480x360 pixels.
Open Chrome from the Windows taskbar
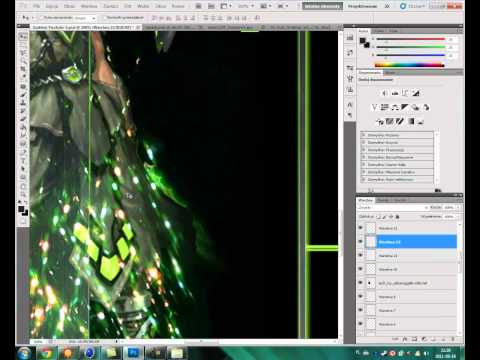click(x=46, y=353)
